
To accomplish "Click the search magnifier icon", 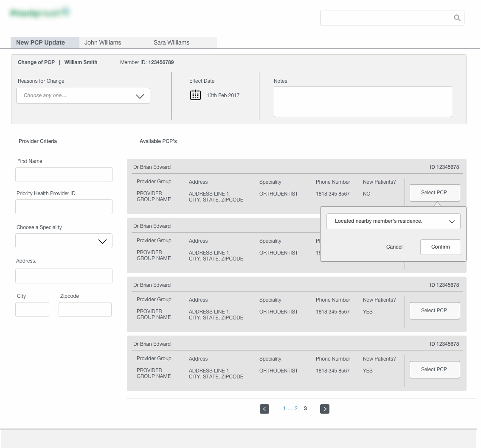I will pyautogui.click(x=457, y=18).
